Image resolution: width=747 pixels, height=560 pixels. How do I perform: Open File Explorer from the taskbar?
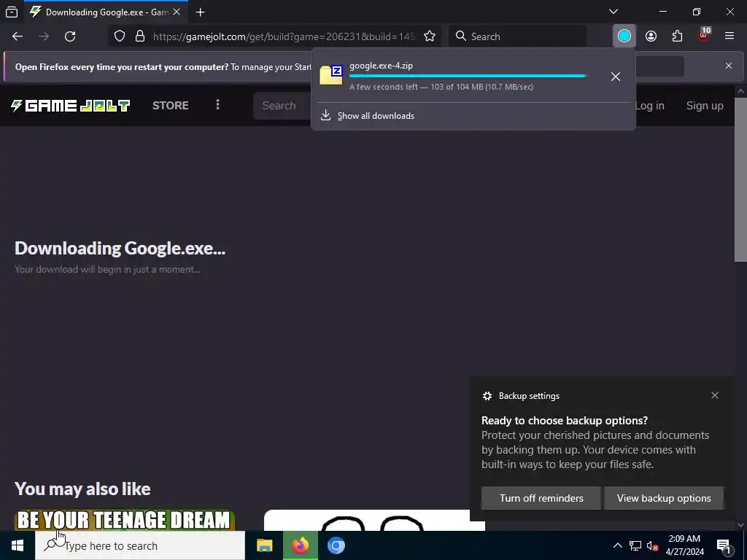pyautogui.click(x=264, y=545)
